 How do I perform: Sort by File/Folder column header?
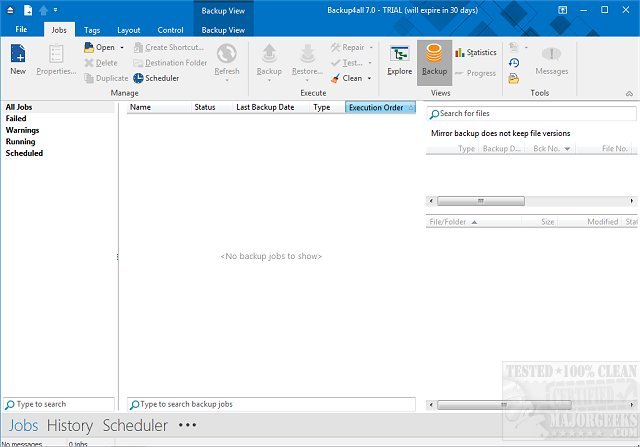coord(473,222)
